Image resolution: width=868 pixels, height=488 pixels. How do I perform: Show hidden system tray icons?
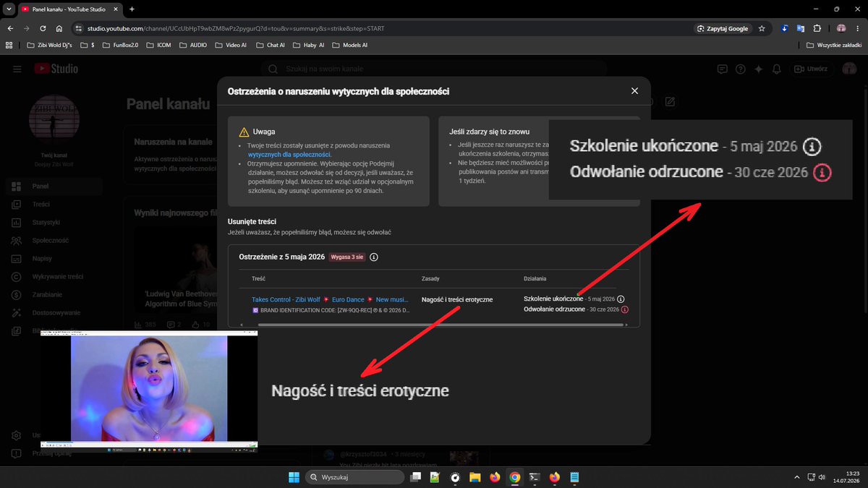[796, 477]
